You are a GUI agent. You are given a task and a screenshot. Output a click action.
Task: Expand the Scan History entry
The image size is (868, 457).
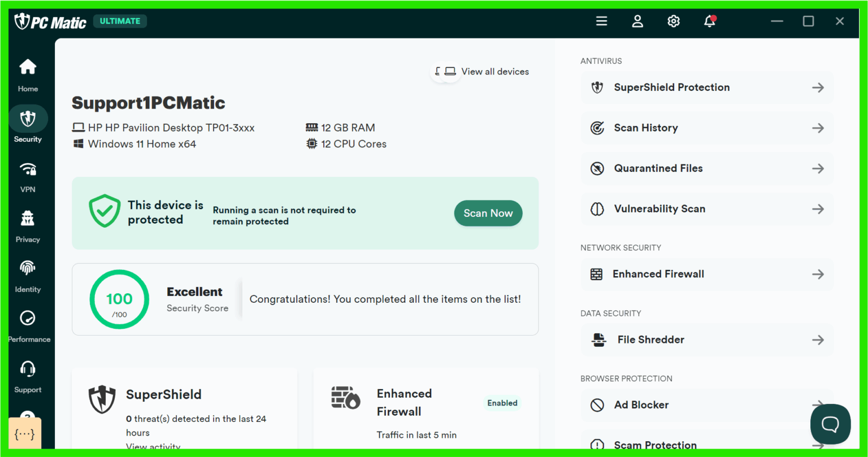point(706,128)
